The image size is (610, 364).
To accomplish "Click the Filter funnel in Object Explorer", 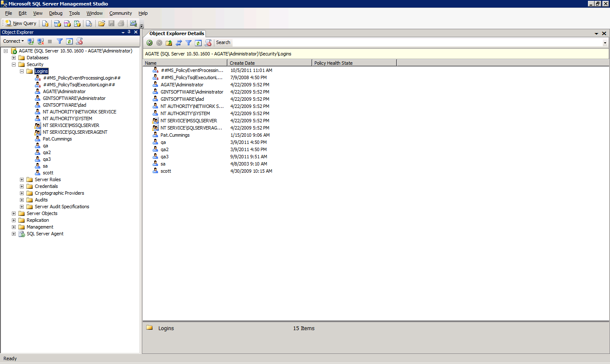I will point(60,41).
